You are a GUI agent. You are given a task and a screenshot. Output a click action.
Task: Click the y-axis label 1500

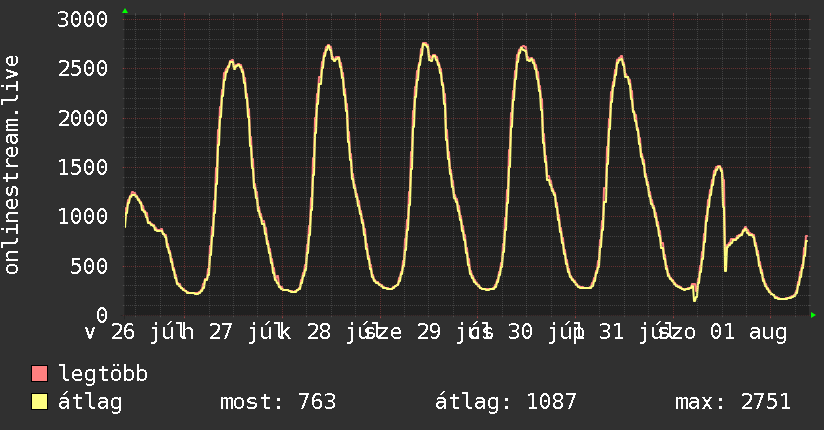tap(83, 168)
